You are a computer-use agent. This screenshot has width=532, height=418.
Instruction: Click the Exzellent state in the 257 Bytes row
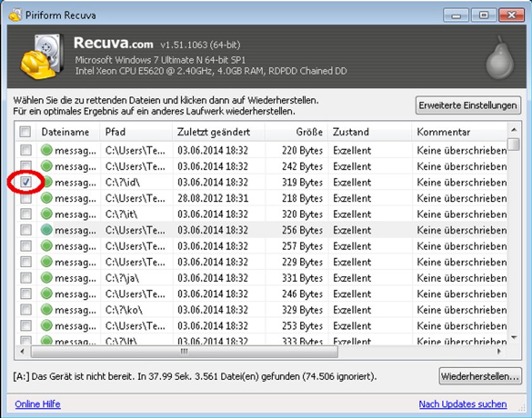pos(352,246)
